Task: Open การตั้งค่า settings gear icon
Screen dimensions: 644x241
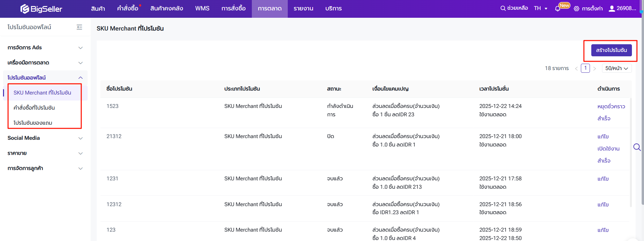Action: click(x=577, y=9)
